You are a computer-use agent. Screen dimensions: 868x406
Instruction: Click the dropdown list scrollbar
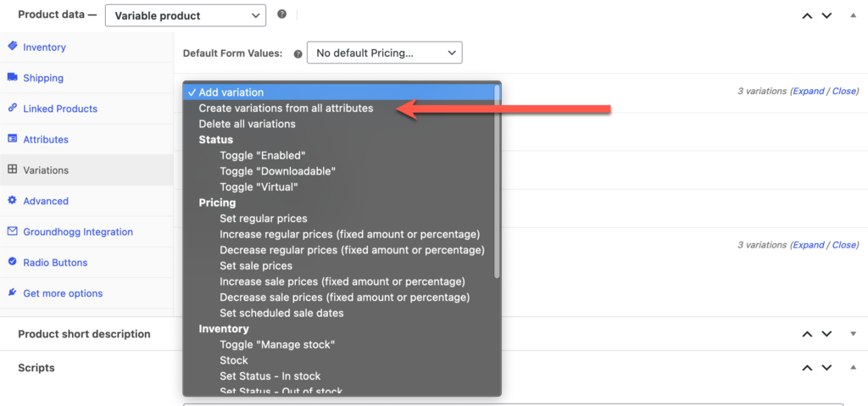(x=497, y=182)
